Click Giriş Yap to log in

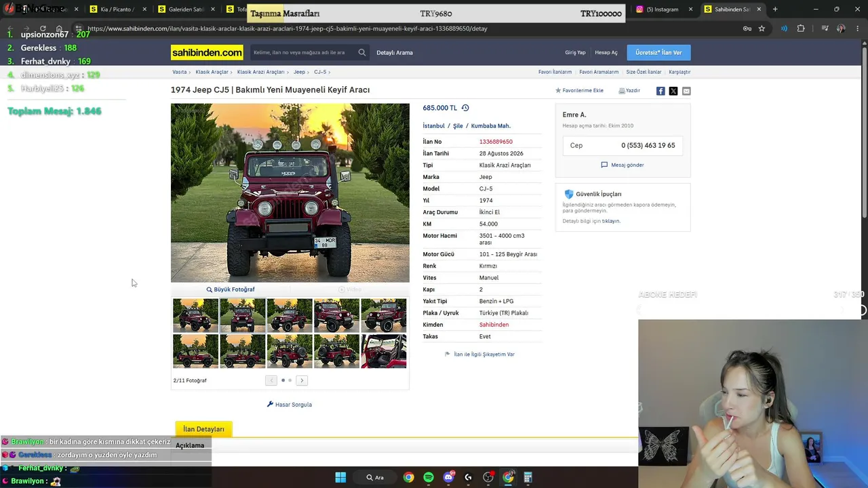pyautogui.click(x=575, y=52)
